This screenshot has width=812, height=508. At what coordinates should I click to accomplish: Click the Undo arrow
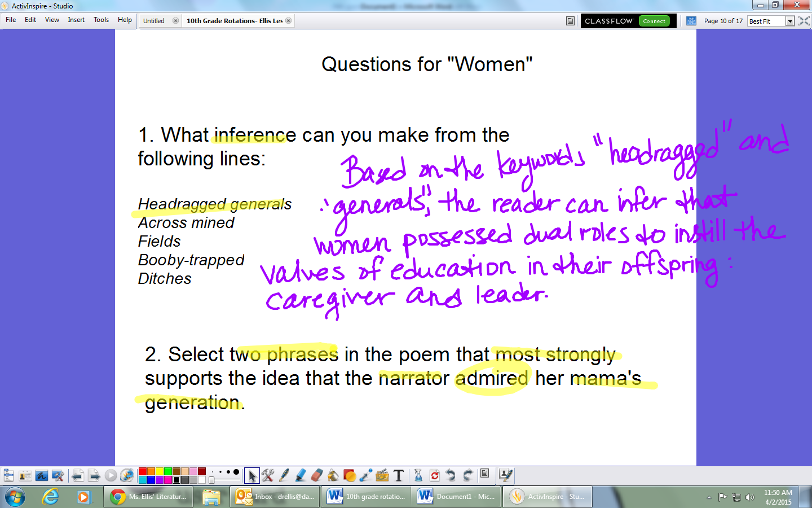point(451,476)
